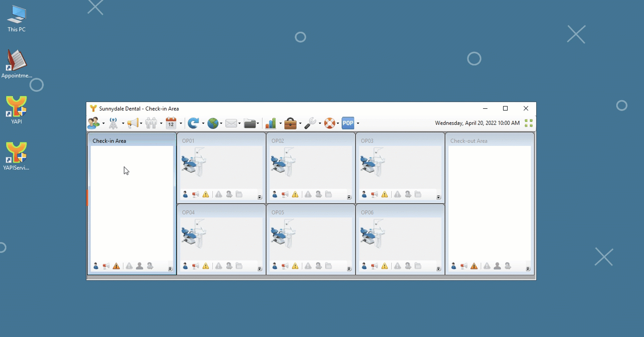Viewport: 644px width, 337px height.
Task: Select the Appointment book desktop shortcut
Action: point(17,64)
